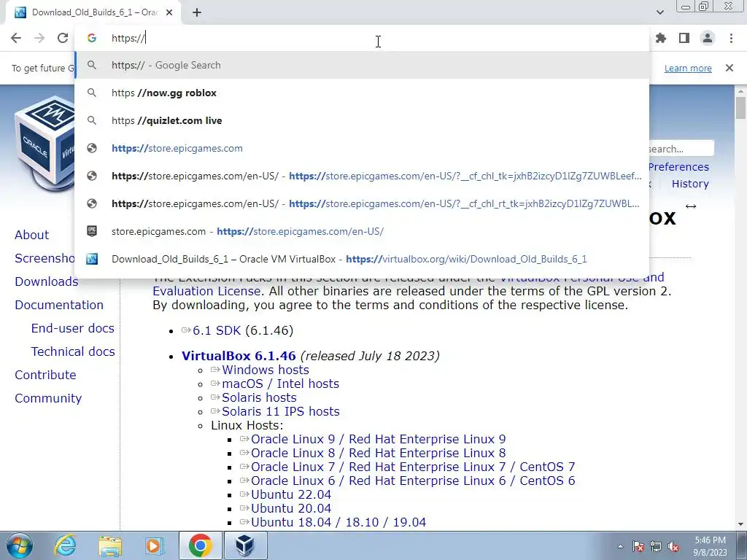Download the Solaris 11 IPS hosts build
The height and width of the screenshot is (560, 747).
click(281, 411)
